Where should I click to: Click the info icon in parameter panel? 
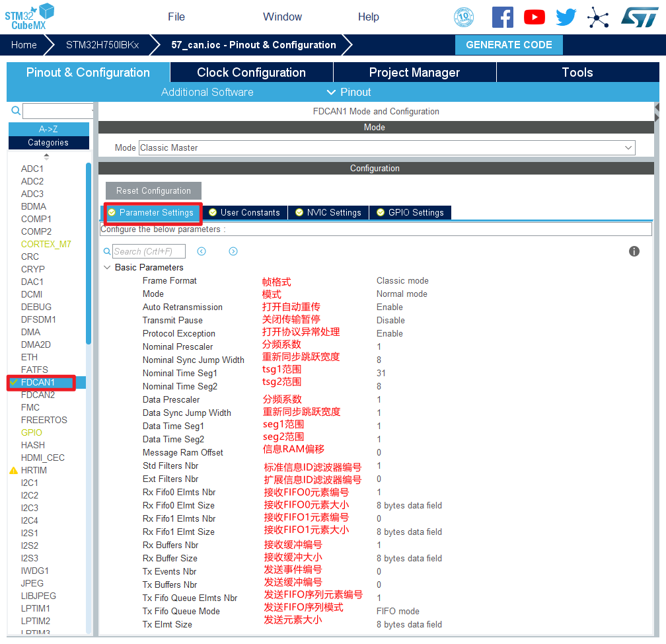click(634, 251)
